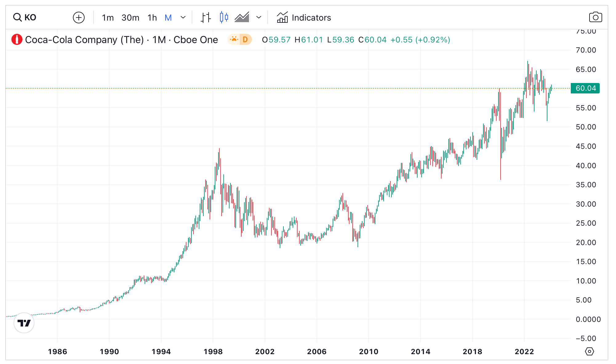Click the 1998 label on the time axis
616x364 pixels.
214,352
